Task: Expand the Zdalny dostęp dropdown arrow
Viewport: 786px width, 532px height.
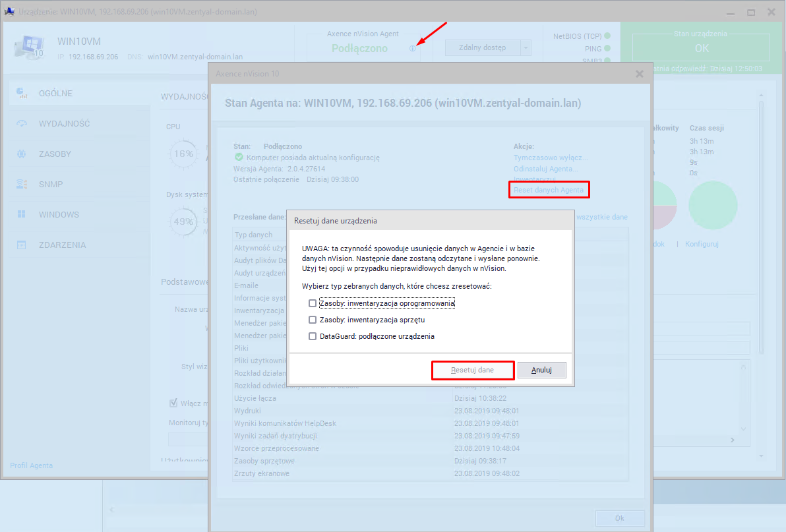Action: click(526, 47)
